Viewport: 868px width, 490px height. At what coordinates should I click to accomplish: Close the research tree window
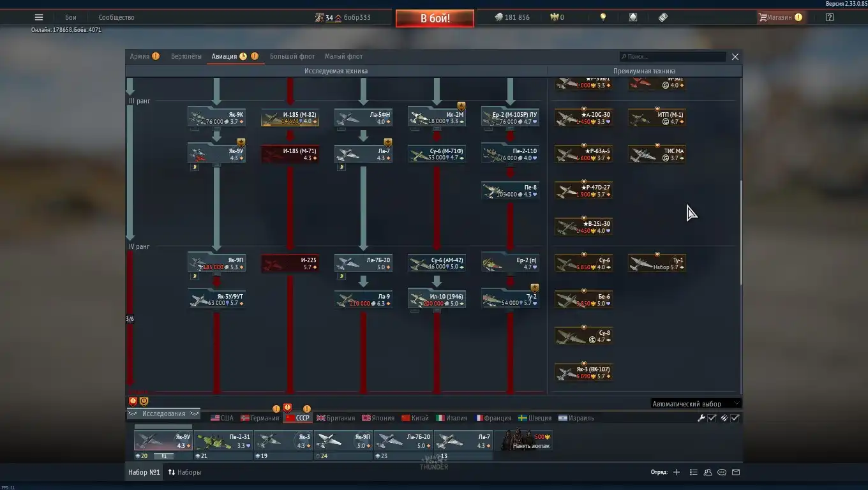click(735, 57)
